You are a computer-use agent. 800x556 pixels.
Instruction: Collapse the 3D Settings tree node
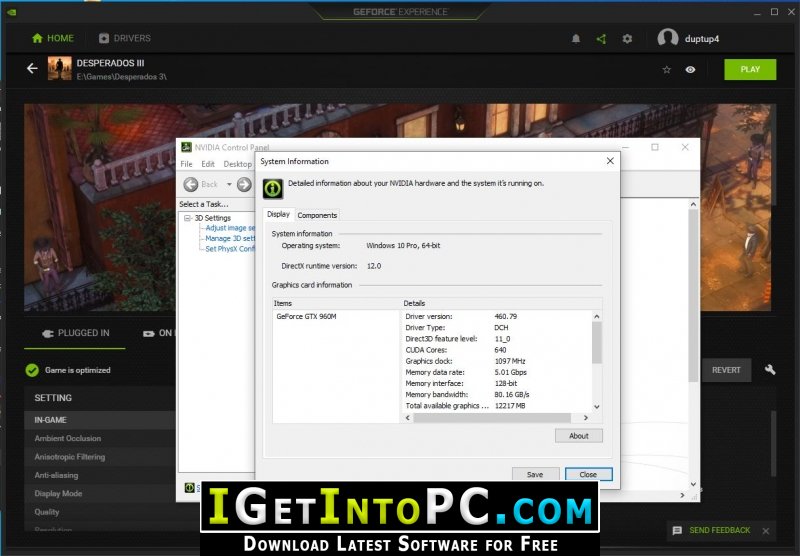pos(187,218)
